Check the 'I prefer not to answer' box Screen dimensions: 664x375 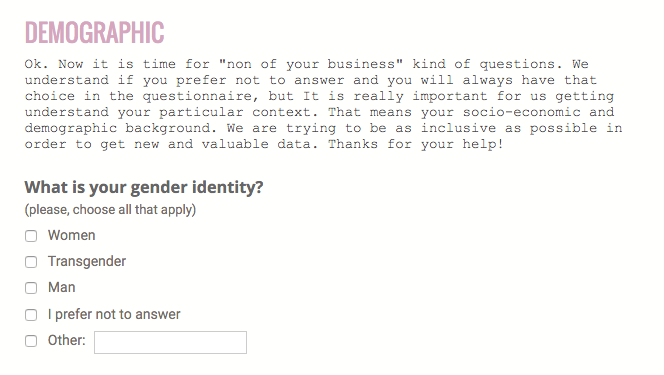pyautogui.click(x=31, y=315)
